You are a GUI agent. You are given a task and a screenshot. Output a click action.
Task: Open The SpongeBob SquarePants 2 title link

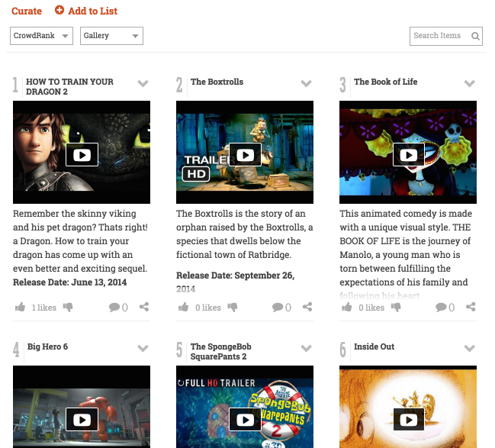pos(221,351)
